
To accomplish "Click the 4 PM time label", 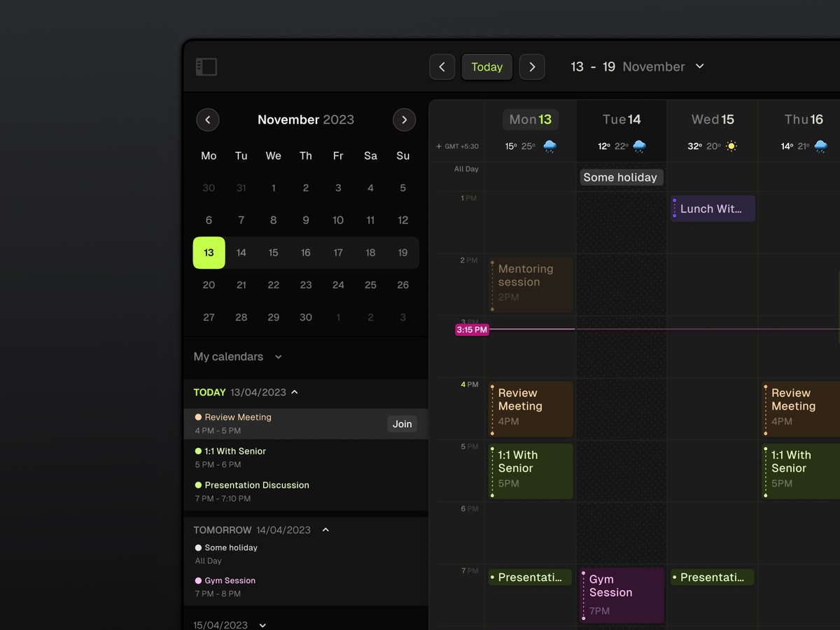I will pos(469,384).
